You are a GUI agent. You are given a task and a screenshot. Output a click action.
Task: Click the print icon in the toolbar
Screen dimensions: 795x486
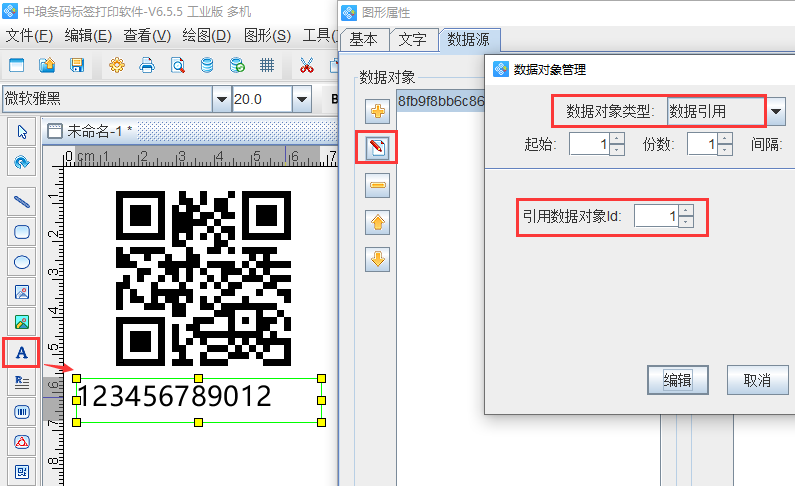[146, 66]
